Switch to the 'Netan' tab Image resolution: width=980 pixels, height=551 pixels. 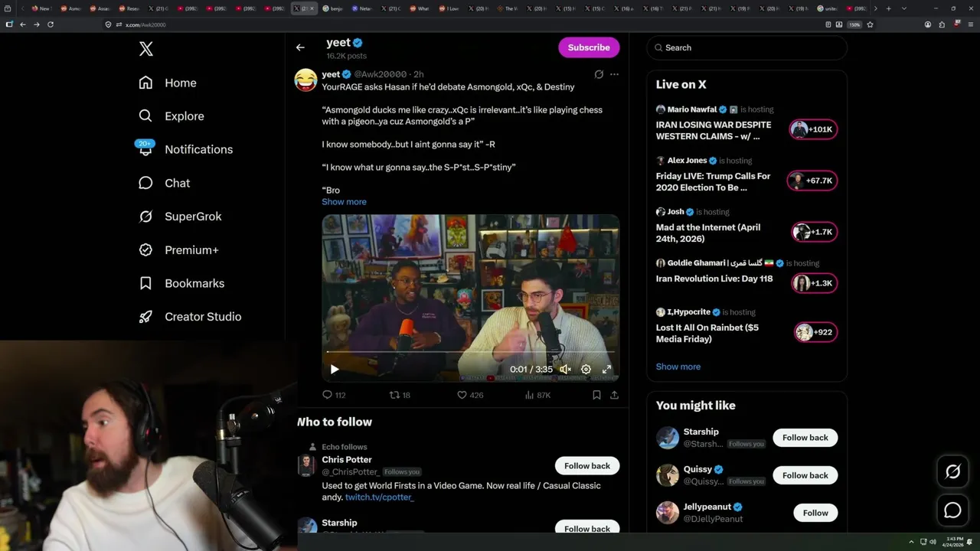coord(362,8)
